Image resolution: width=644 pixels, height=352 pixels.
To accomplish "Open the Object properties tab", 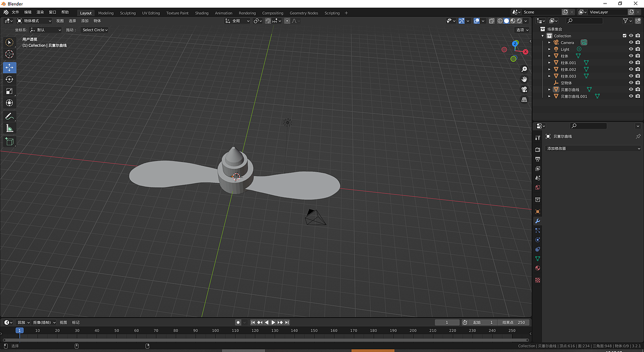I will (537, 212).
